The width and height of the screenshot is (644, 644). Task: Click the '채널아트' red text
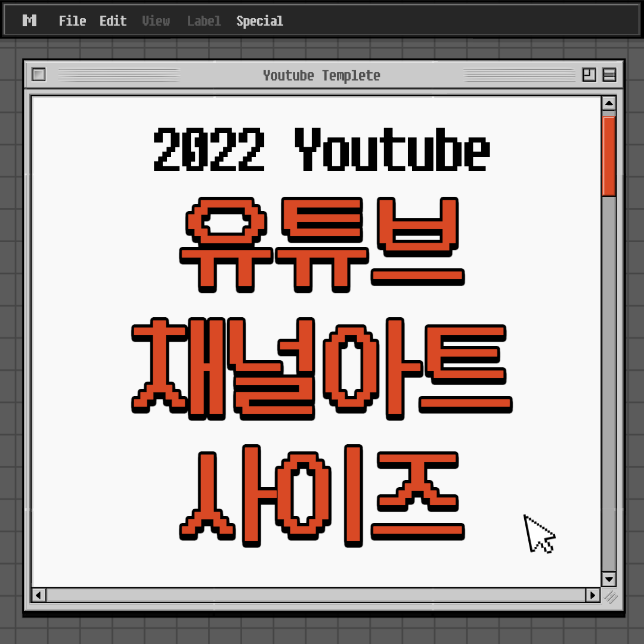pyautogui.click(x=322, y=369)
